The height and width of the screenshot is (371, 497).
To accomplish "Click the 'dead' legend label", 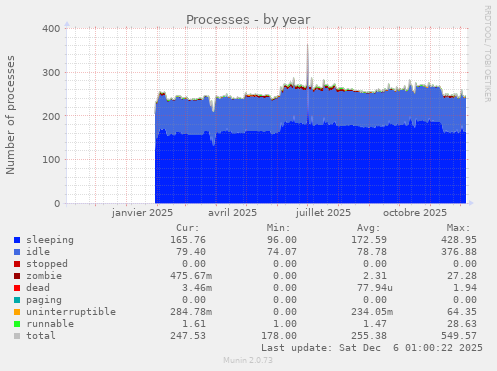I will (x=38, y=288).
